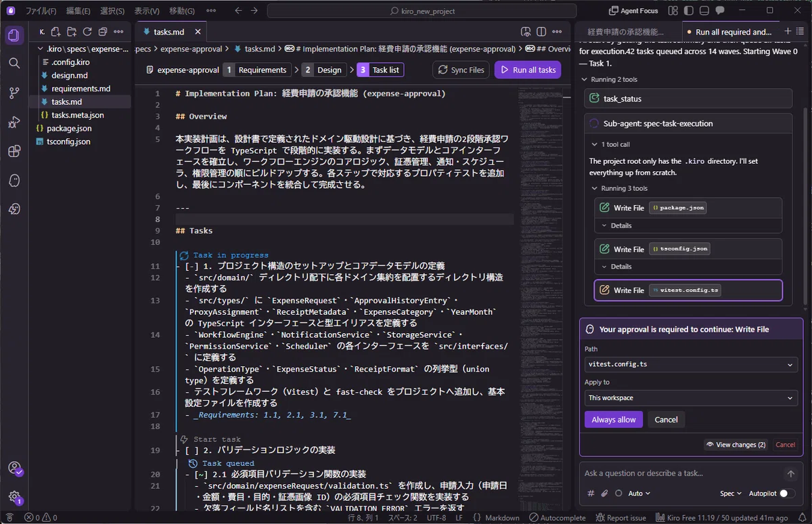Create a new file in Explorer
The width and height of the screenshot is (812, 524).
(x=55, y=32)
